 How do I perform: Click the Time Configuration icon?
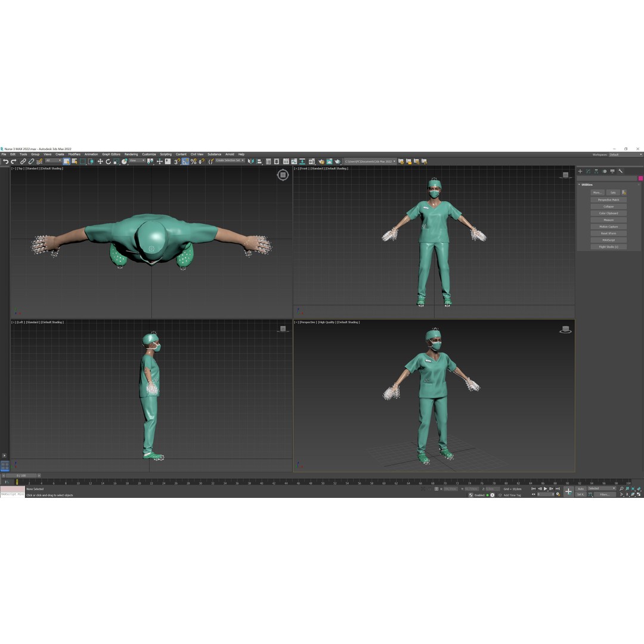[x=558, y=494]
